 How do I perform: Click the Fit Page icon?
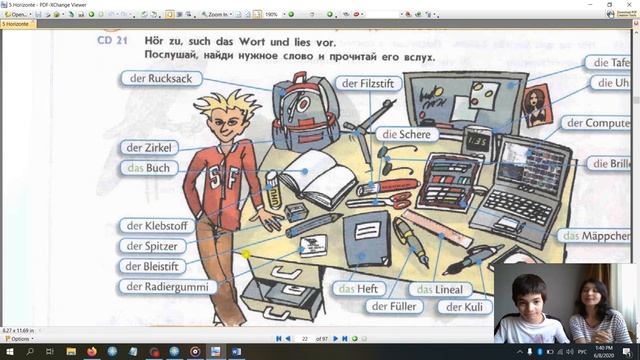click(x=247, y=14)
